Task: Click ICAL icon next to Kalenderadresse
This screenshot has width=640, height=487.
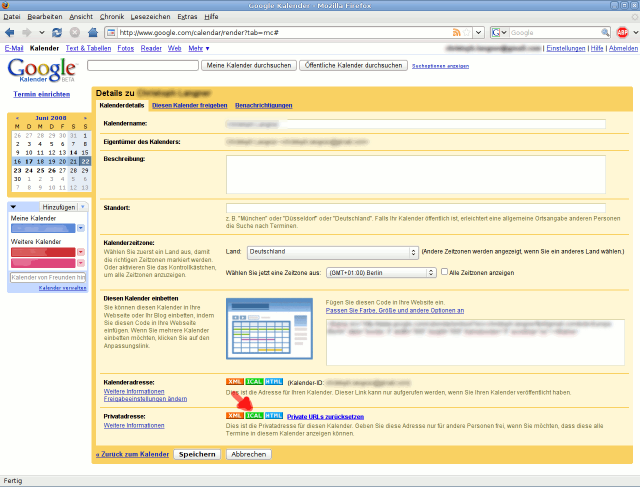Action: coord(254,382)
